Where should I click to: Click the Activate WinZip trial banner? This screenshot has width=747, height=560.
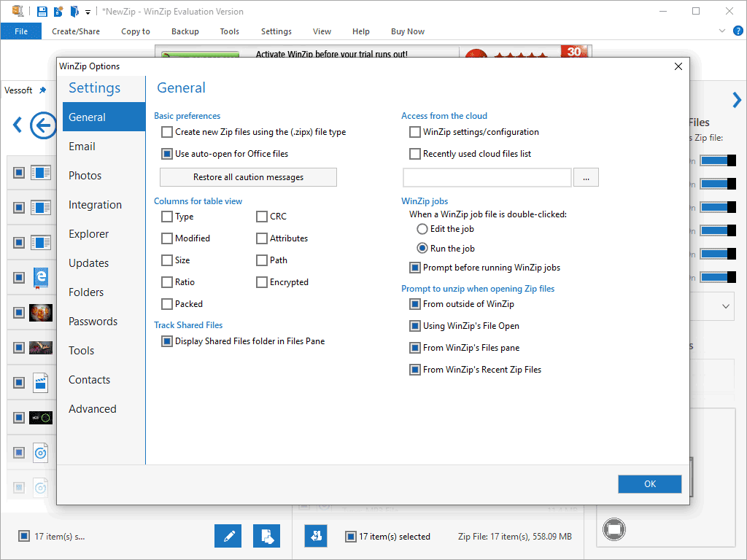(373, 52)
